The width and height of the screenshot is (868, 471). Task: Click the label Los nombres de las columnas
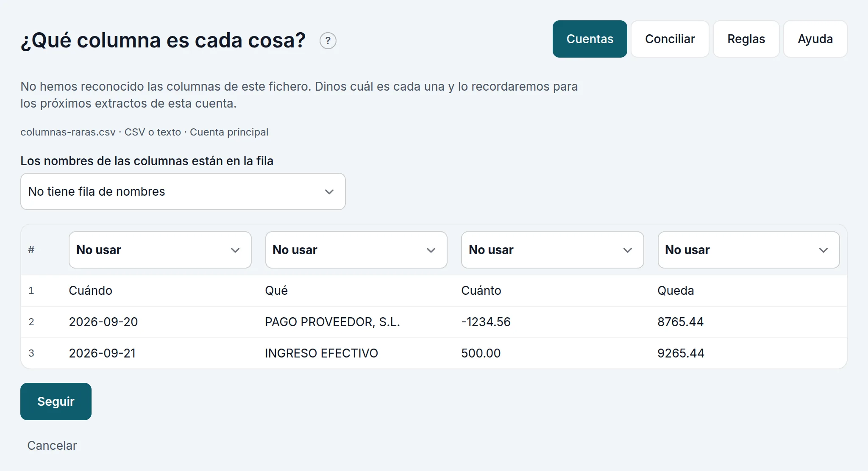pyautogui.click(x=147, y=161)
